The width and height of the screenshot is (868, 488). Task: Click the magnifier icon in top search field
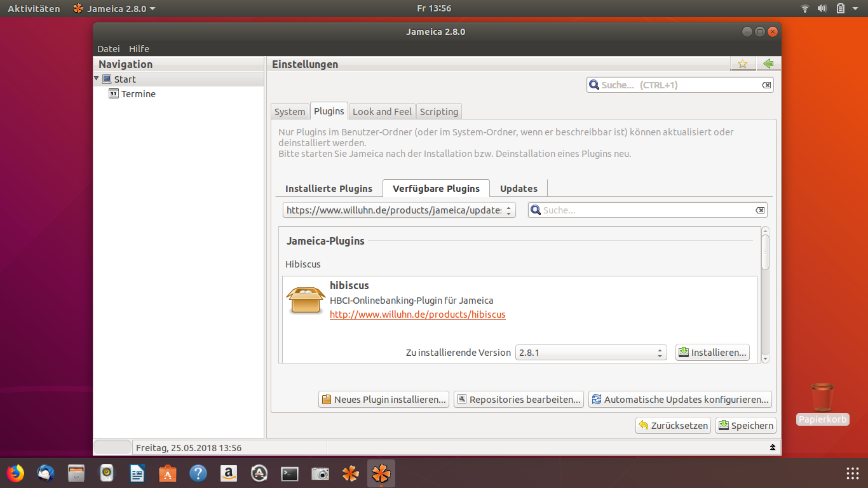(x=594, y=85)
